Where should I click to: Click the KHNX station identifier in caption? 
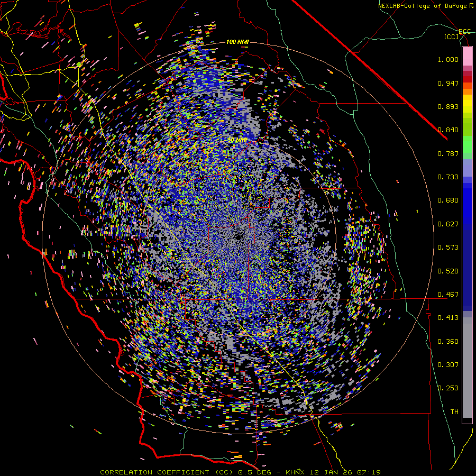[x=295, y=472]
